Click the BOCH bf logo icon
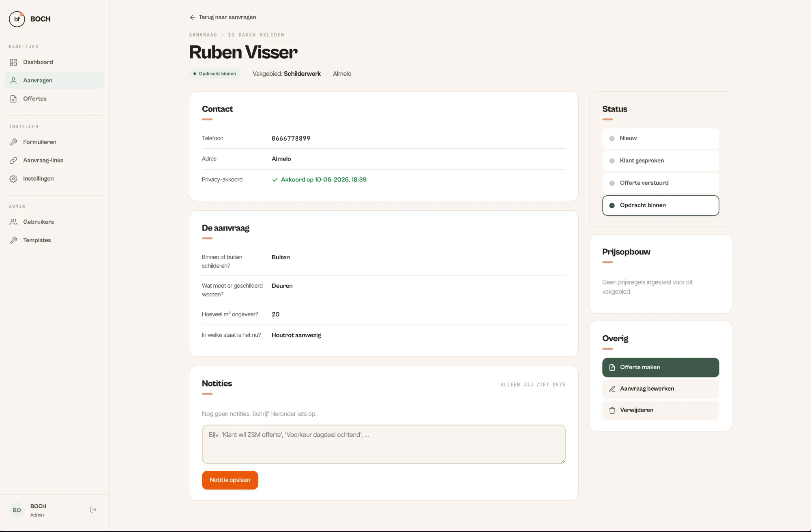The image size is (811, 532). click(x=17, y=19)
